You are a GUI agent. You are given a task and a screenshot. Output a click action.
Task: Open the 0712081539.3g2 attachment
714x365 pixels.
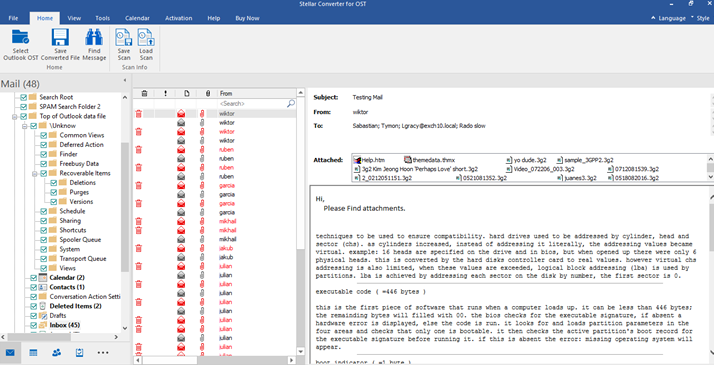tap(633, 169)
